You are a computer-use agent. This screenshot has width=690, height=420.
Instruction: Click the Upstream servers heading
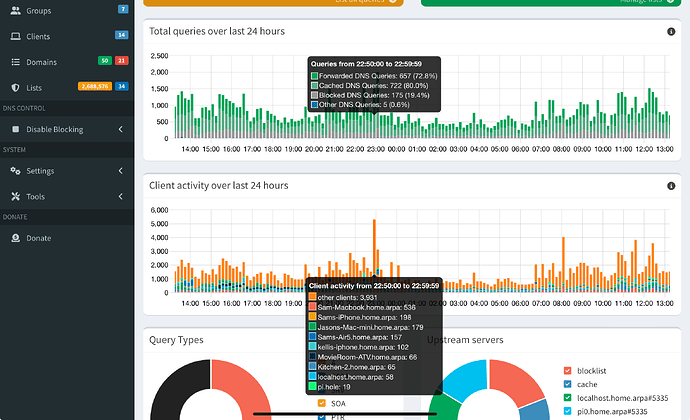pyautogui.click(x=465, y=340)
